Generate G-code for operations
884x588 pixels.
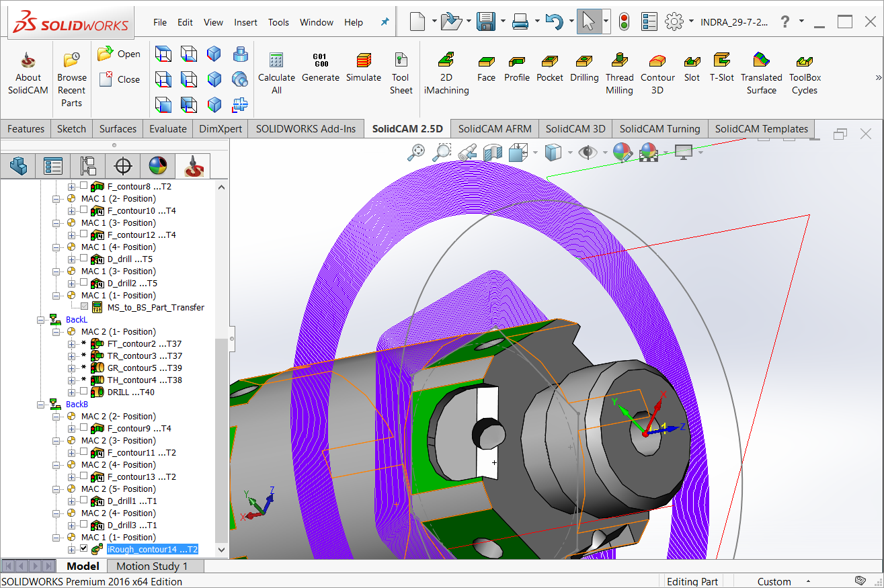pyautogui.click(x=321, y=67)
